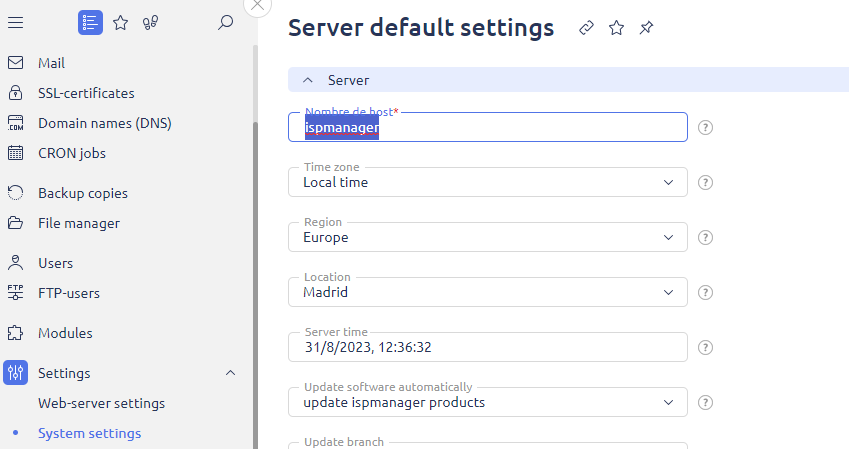The width and height of the screenshot is (849, 449).
Task: Open Web-server settings
Action: (101, 404)
